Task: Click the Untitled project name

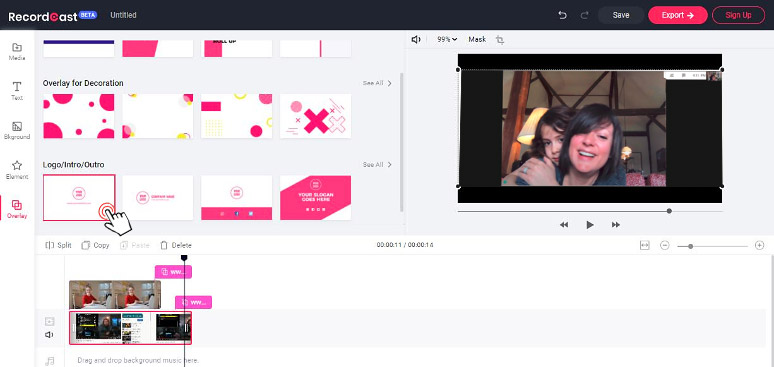Action: coord(123,15)
